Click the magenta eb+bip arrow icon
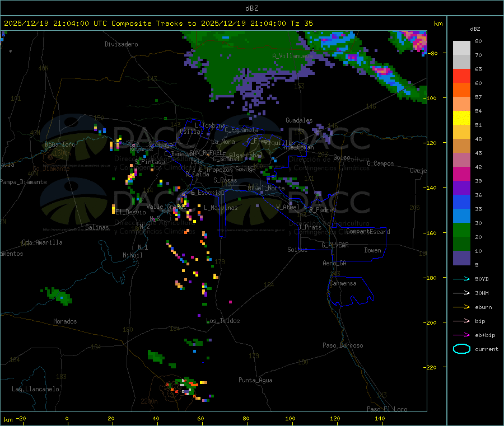504x426 pixels. (461, 335)
